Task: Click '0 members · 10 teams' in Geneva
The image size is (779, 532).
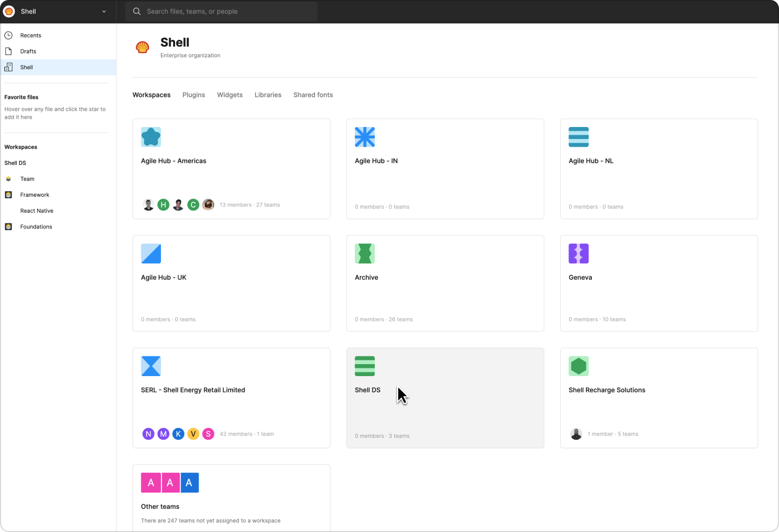Action: pyautogui.click(x=597, y=319)
